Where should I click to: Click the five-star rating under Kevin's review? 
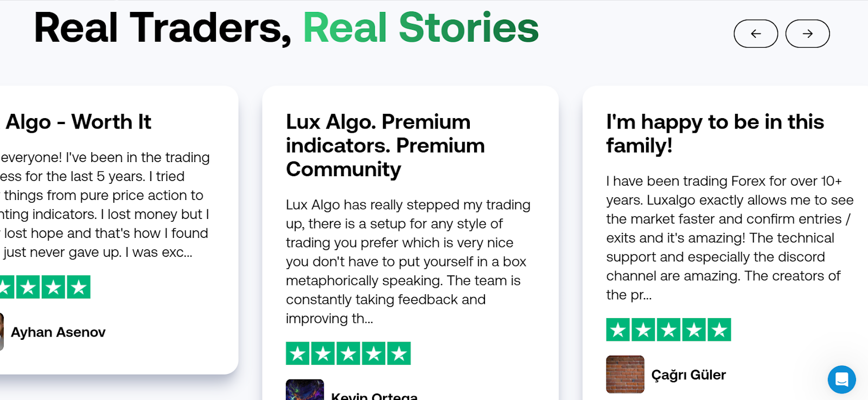[x=348, y=353]
